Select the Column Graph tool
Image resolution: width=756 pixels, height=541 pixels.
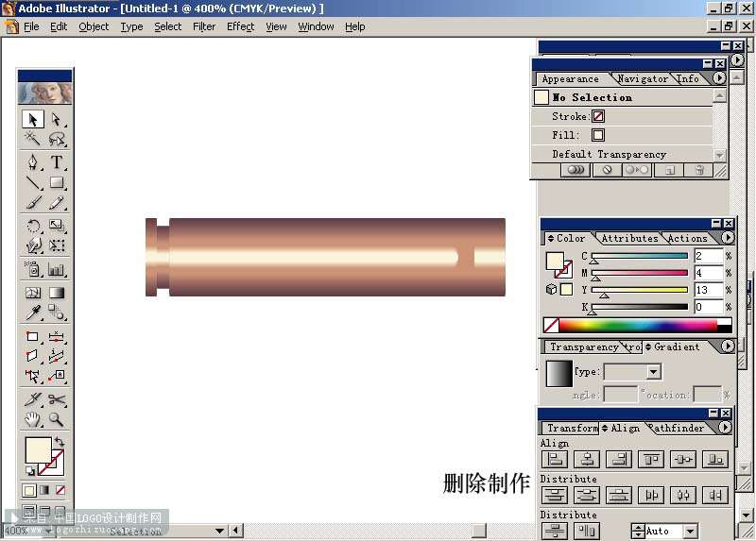coord(57,269)
